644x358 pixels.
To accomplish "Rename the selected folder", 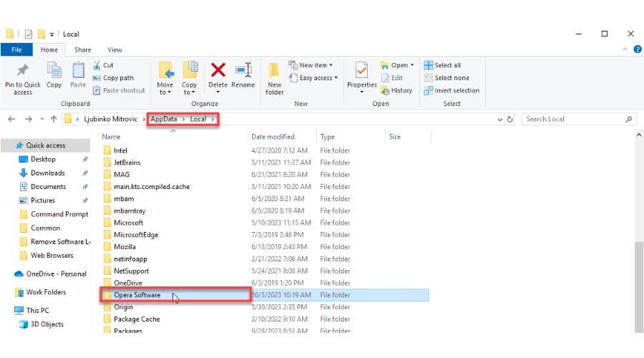I will coord(243,75).
